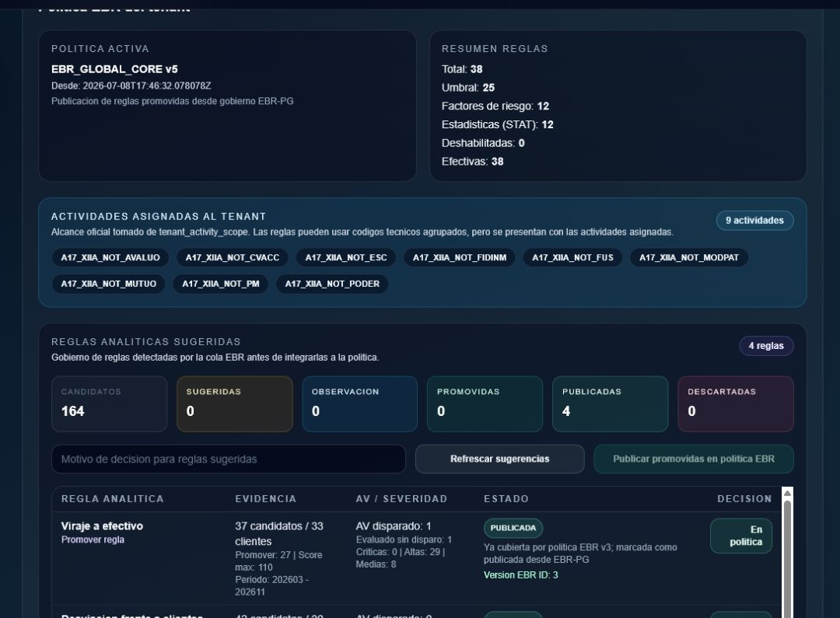Click the Estado column header
The image size is (840, 618).
[x=506, y=499]
